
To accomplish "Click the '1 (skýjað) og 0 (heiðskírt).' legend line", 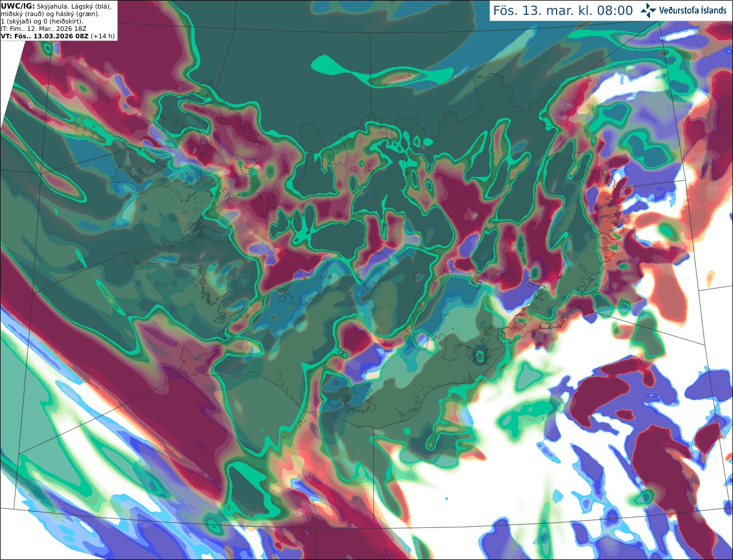I will coord(42,21).
